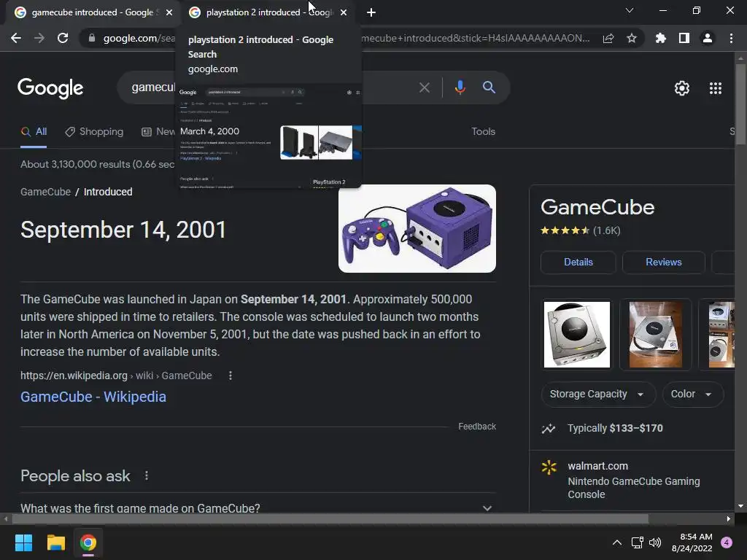Bookmark this page with the star icon
Viewport: 747px width, 560px height.
tap(632, 38)
